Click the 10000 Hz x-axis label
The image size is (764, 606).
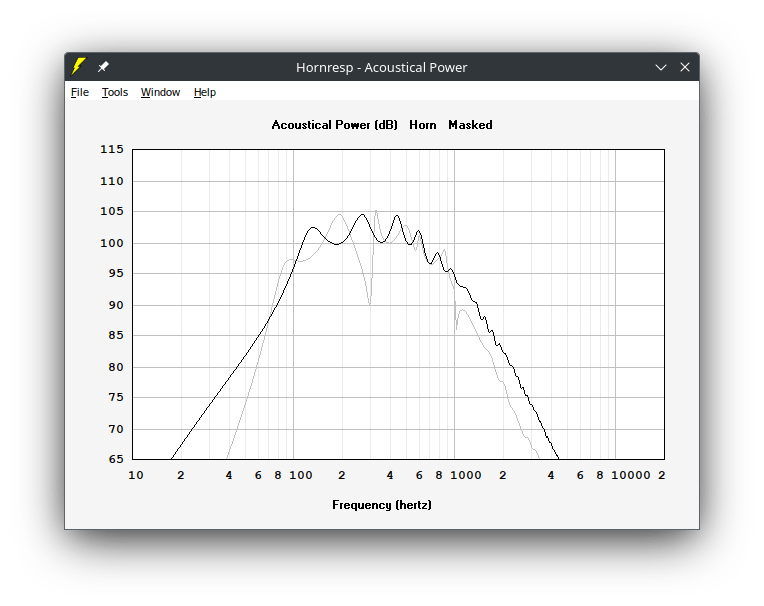(x=630, y=475)
